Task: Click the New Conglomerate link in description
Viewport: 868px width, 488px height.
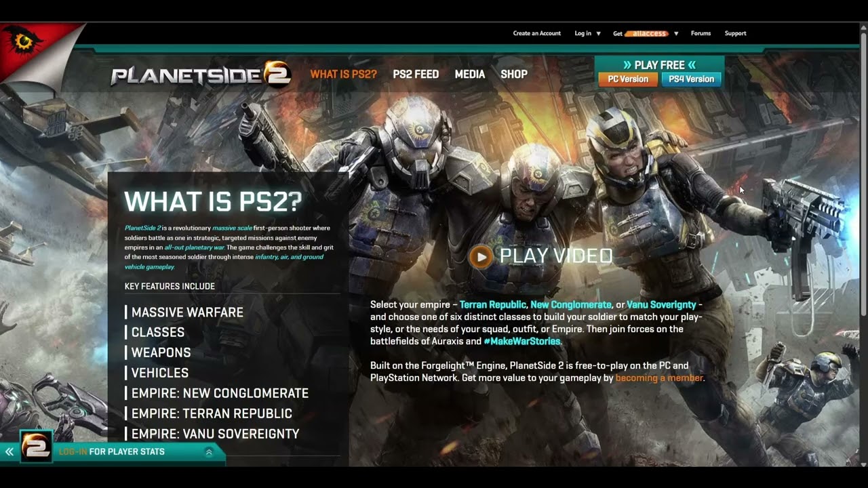Action: pyautogui.click(x=571, y=305)
